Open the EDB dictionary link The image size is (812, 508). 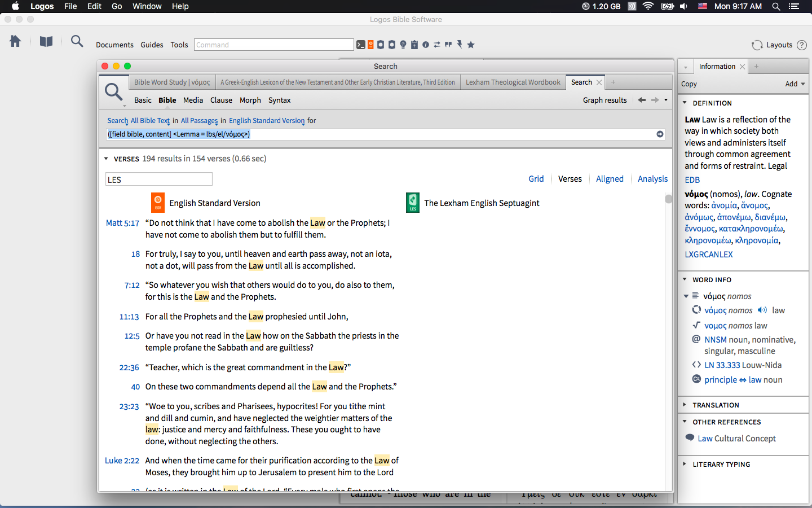coord(692,180)
